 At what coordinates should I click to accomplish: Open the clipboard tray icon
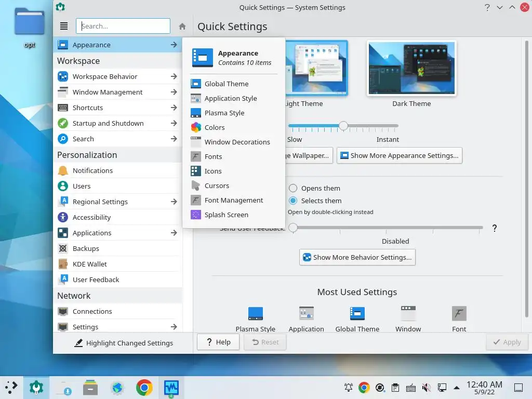[x=395, y=388]
